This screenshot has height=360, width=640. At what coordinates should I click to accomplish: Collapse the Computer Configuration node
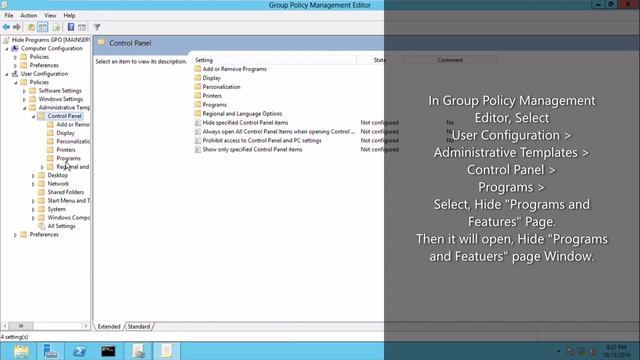coord(7,49)
